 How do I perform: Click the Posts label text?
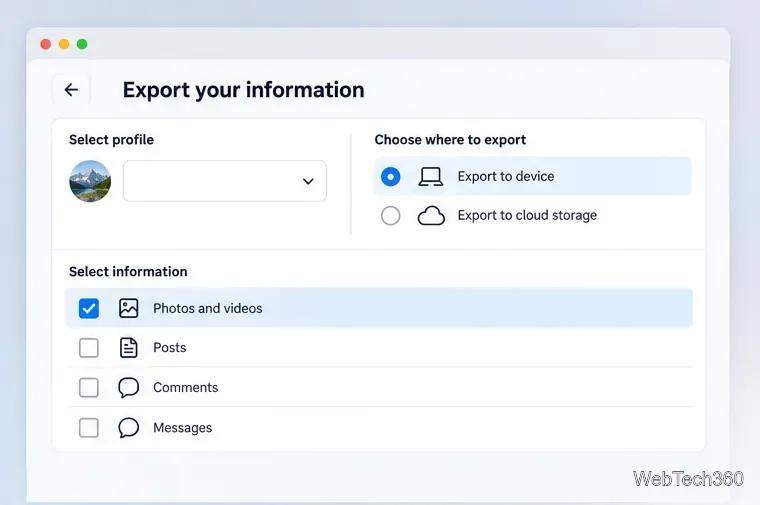point(170,347)
